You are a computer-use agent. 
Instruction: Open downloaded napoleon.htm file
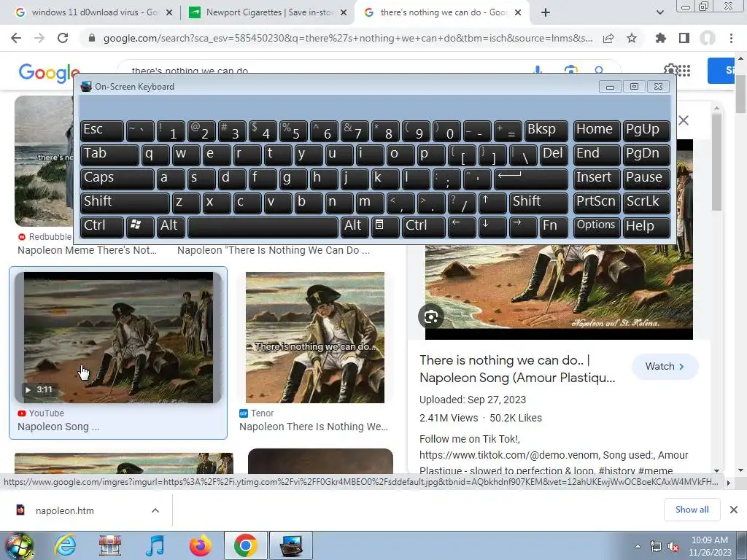click(64, 510)
